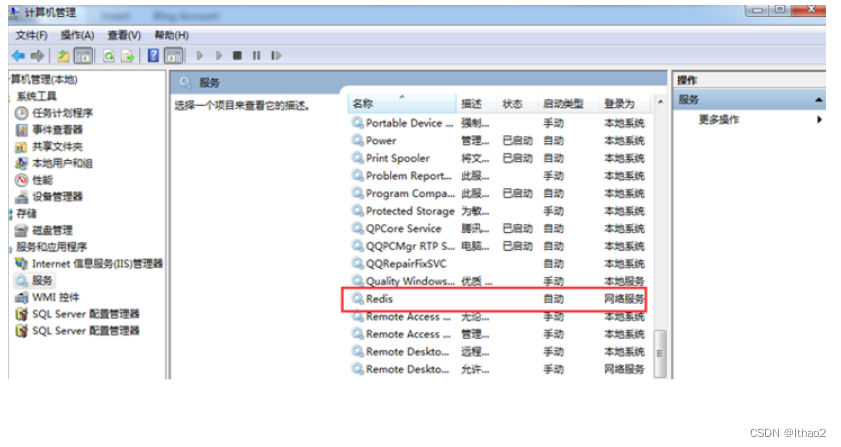The image size is (841, 447).
Task: Sort by the 描述 column header
Action: pos(476,104)
